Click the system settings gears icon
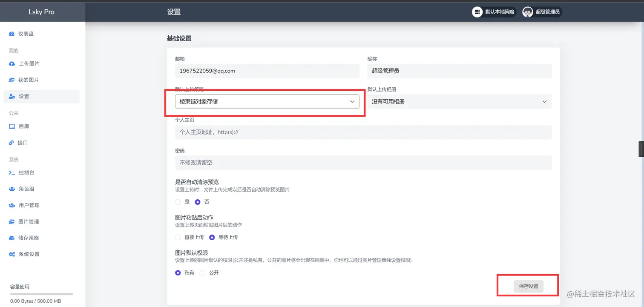The height and width of the screenshot is (307, 644). [x=12, y=254]
